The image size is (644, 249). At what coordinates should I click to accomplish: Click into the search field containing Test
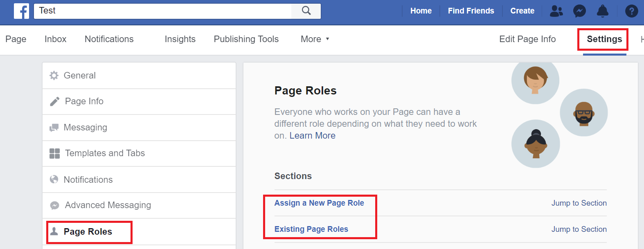pos(164,11)
